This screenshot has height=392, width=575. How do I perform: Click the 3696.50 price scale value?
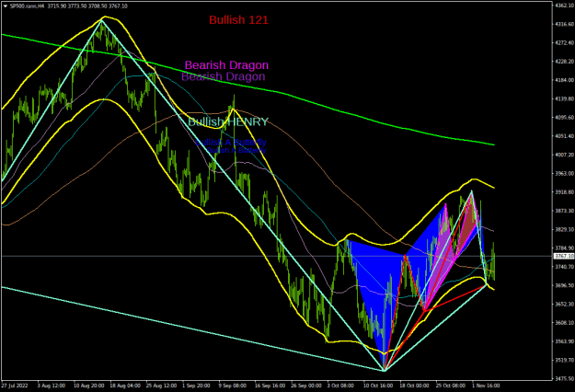[x=564, y=285]
